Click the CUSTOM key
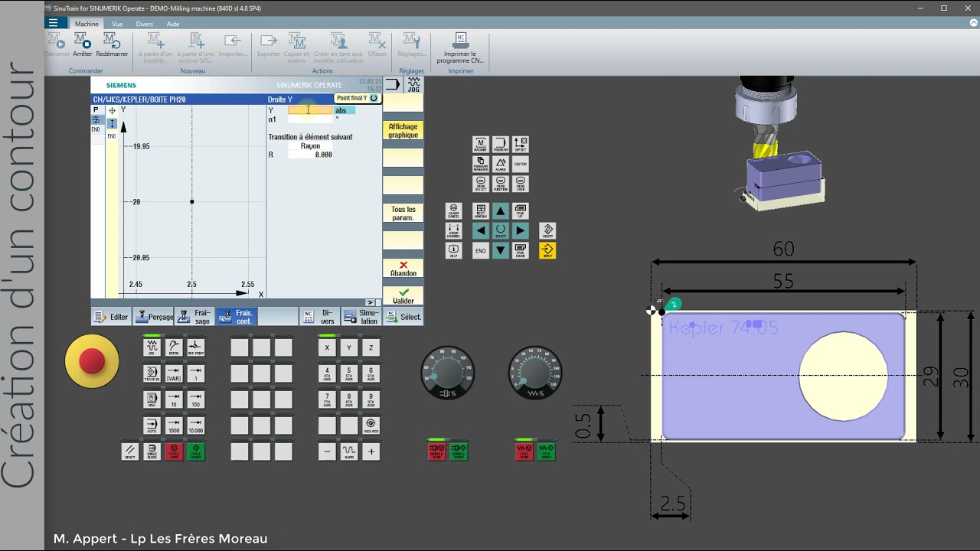 click(x=521, y=164)
